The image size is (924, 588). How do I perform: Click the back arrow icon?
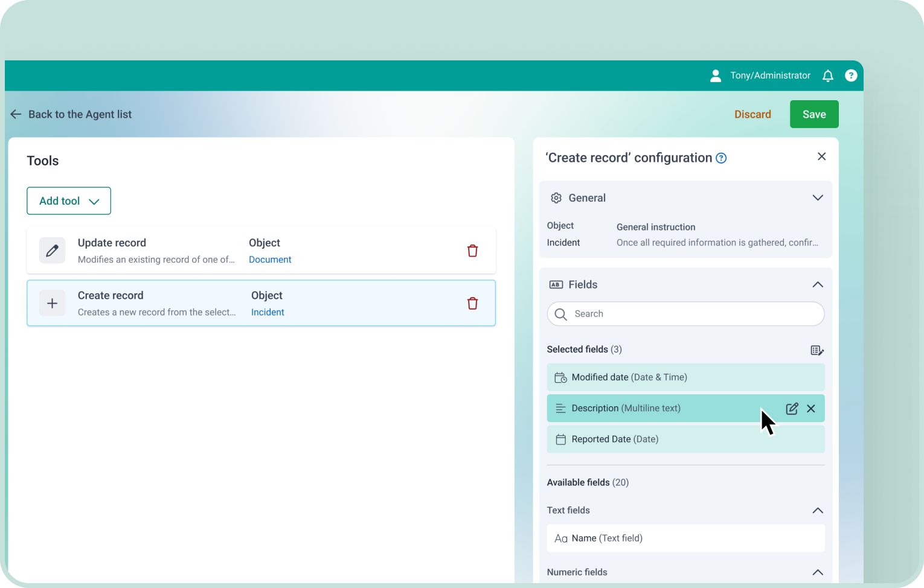pos(16,114)
